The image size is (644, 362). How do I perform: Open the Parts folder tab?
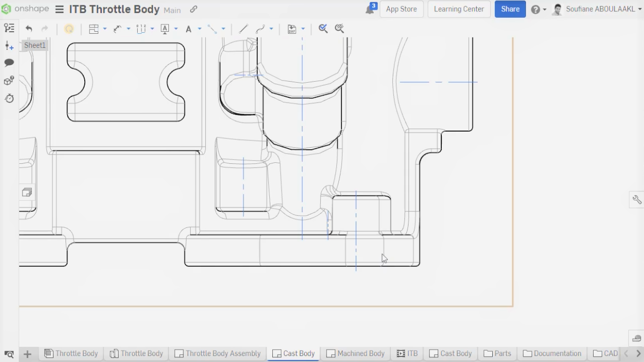pyautogui.click(x=497, y=354)
